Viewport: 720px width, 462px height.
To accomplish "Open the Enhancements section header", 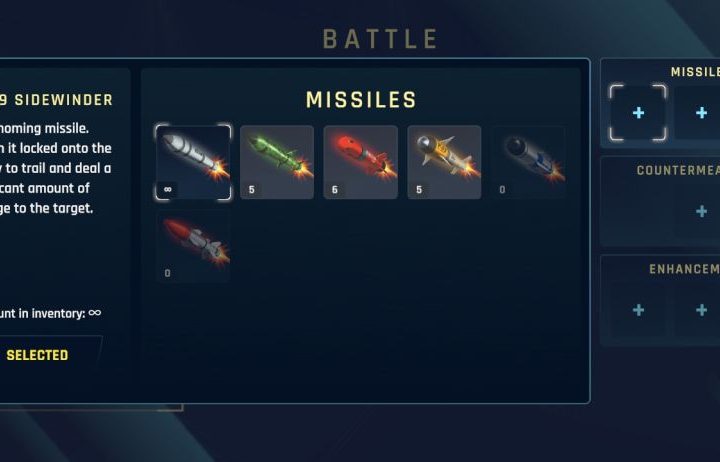I will click(x=684, y=269).
